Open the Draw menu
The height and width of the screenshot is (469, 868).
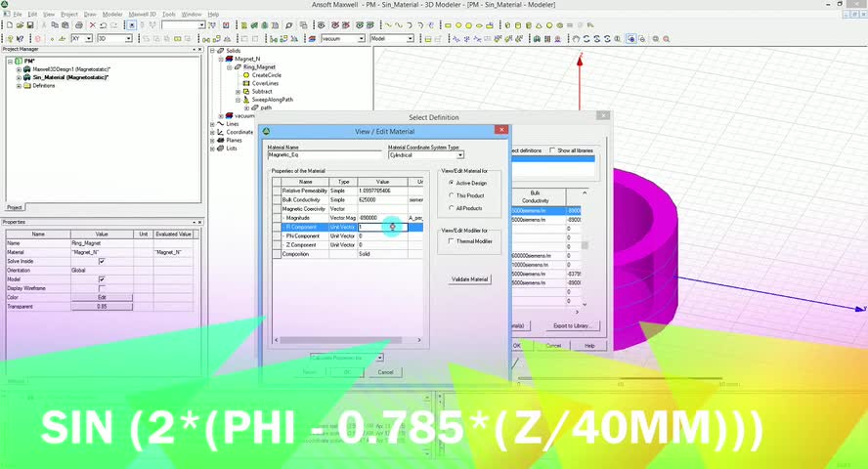90,15
